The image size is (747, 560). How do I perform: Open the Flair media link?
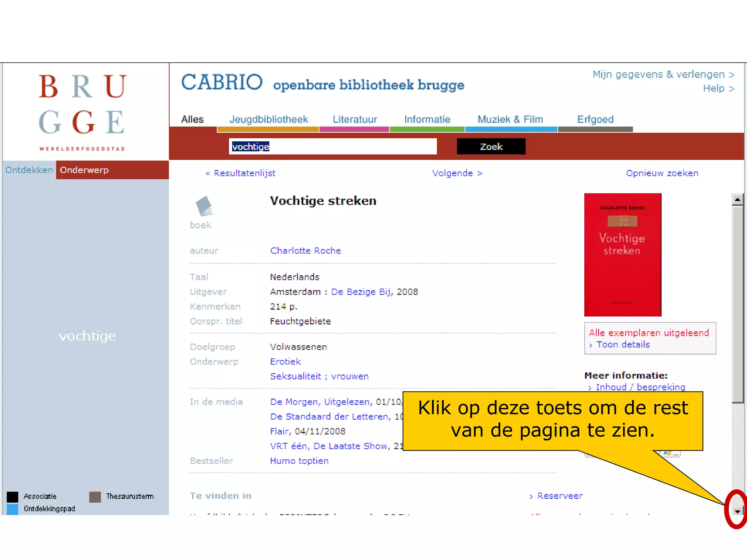[279, 431]
